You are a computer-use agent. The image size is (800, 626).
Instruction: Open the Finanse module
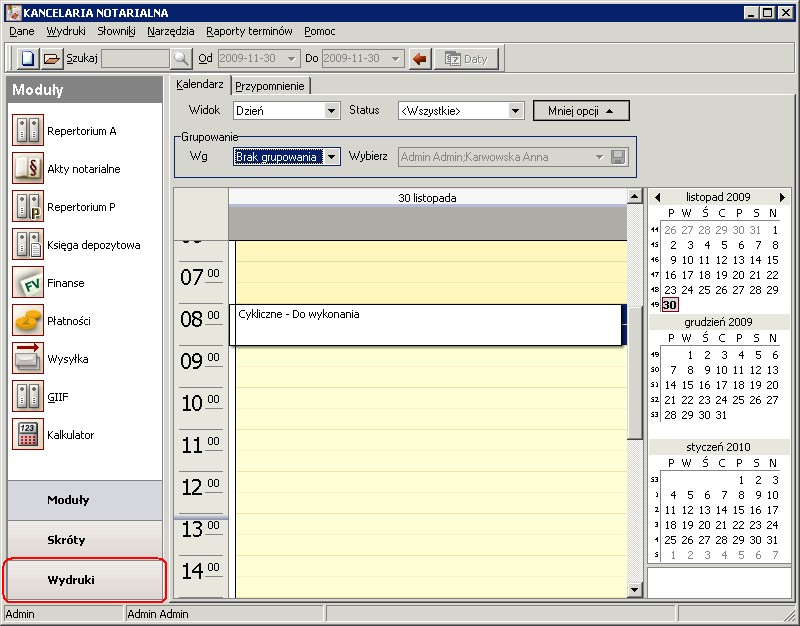[x=66, y=283]
